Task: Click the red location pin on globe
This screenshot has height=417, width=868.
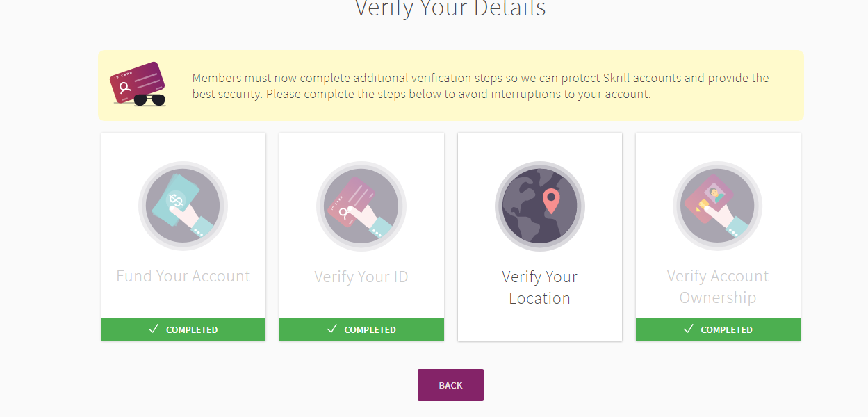Action: 551,200
